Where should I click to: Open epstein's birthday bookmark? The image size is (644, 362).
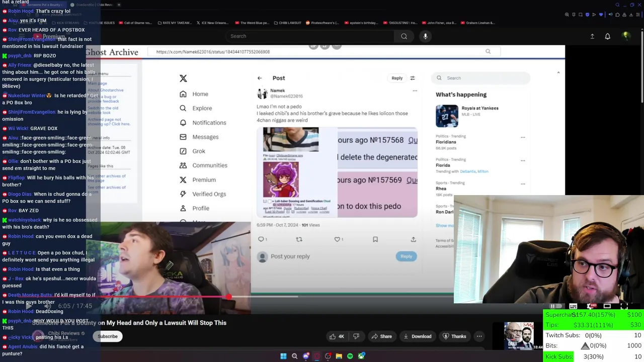click(x=360, y=23)
